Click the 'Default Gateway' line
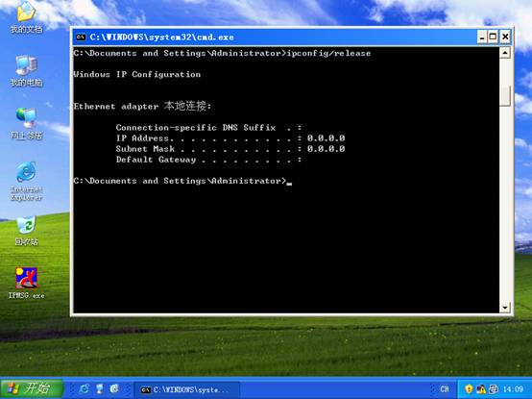This screenshot has width=532, height=399. tap(208, 160)
